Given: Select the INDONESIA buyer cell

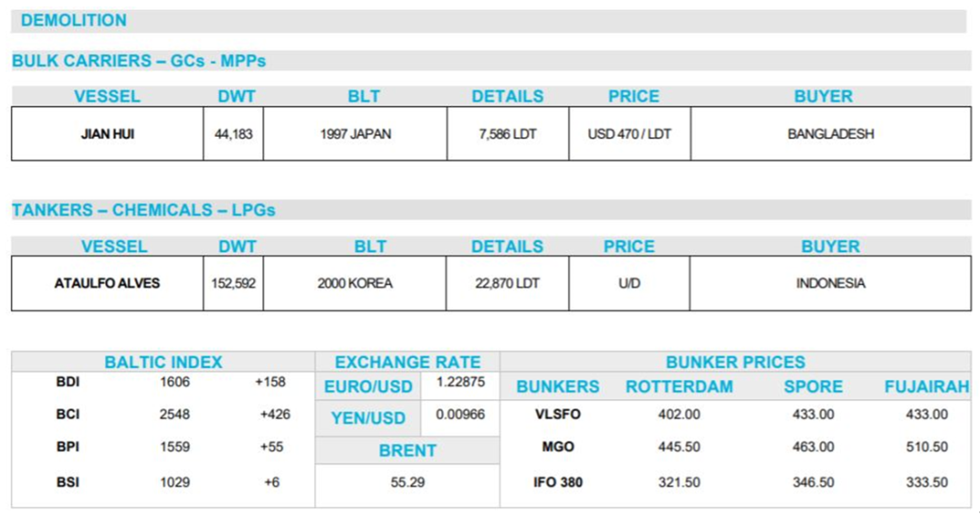Looking at the screenshot, I should [x=830, y=284].
